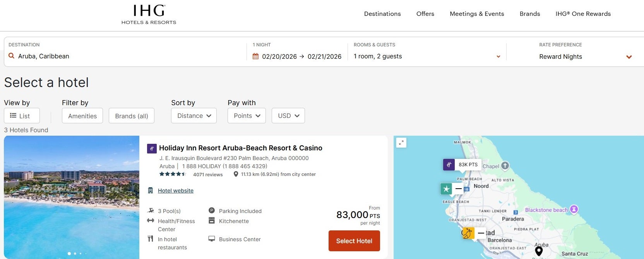The image size is (644, 259).
Task: Open Meetings & Events menu
Action: coord(477,14)
